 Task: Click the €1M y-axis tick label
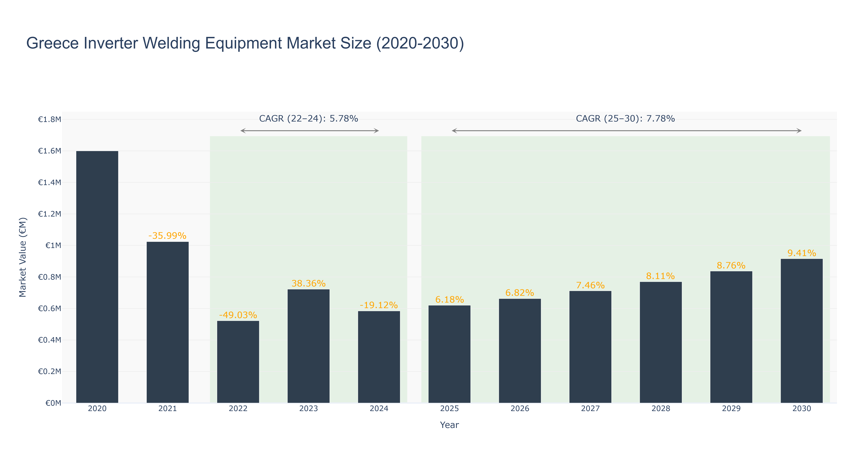point(53,245)
